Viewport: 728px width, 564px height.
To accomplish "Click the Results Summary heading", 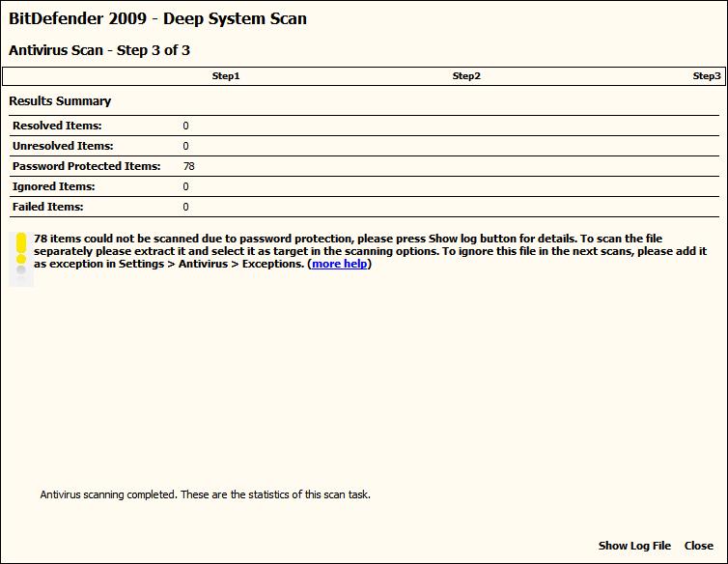I will pyautogui.click(x=60, y=101).
